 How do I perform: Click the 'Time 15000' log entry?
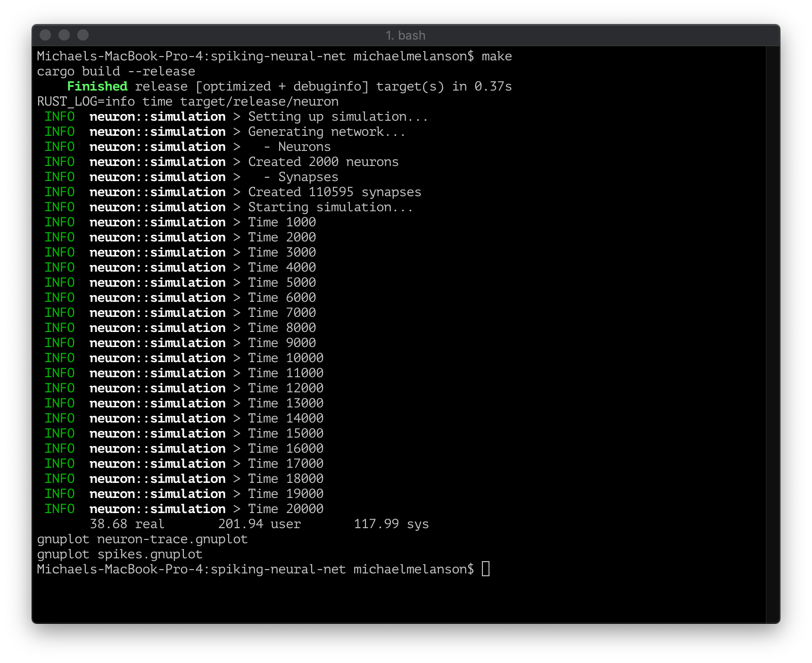coord(286,433)
